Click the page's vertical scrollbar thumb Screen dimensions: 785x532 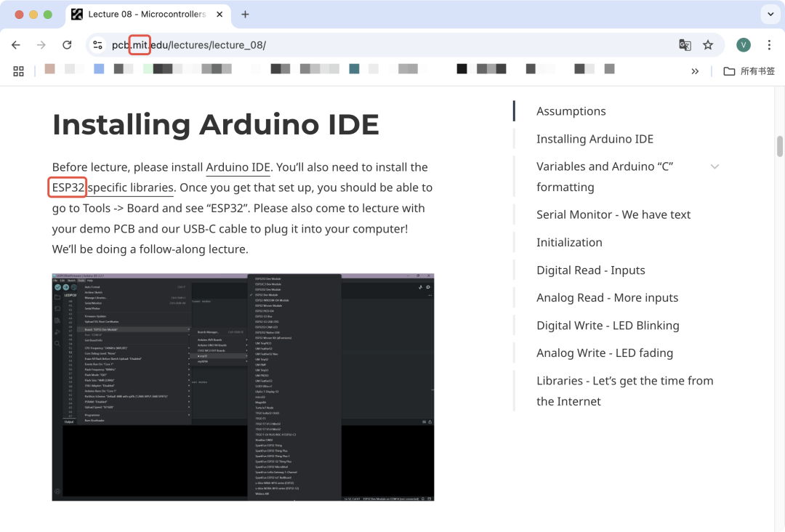point(780,147)
